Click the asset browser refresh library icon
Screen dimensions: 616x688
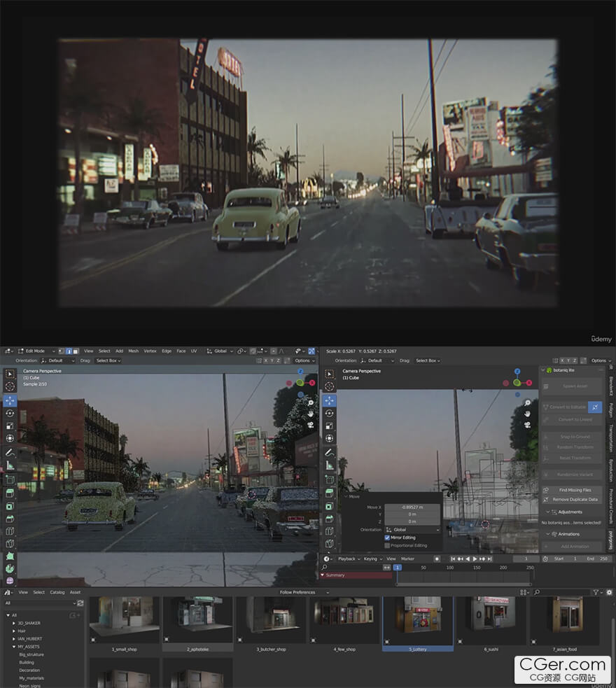80,603
